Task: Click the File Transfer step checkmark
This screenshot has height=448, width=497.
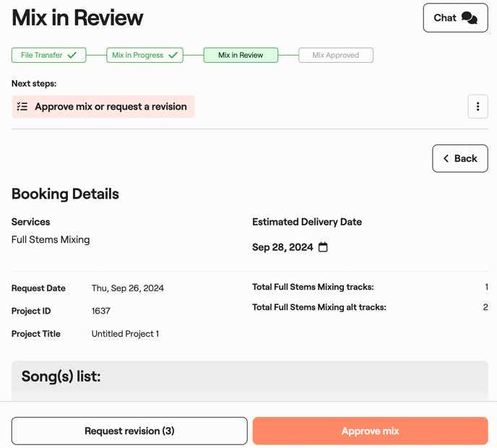Action: pyautogui.click(x=72, y=55)
